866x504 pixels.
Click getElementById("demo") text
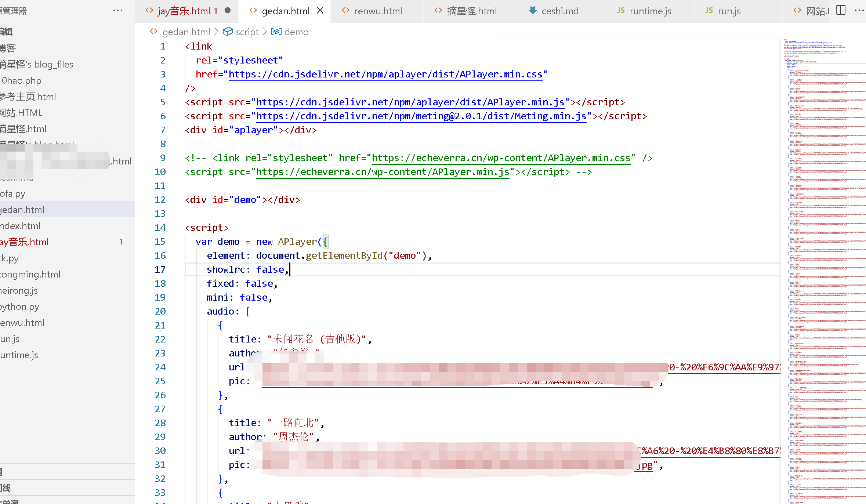click(366, 255)
